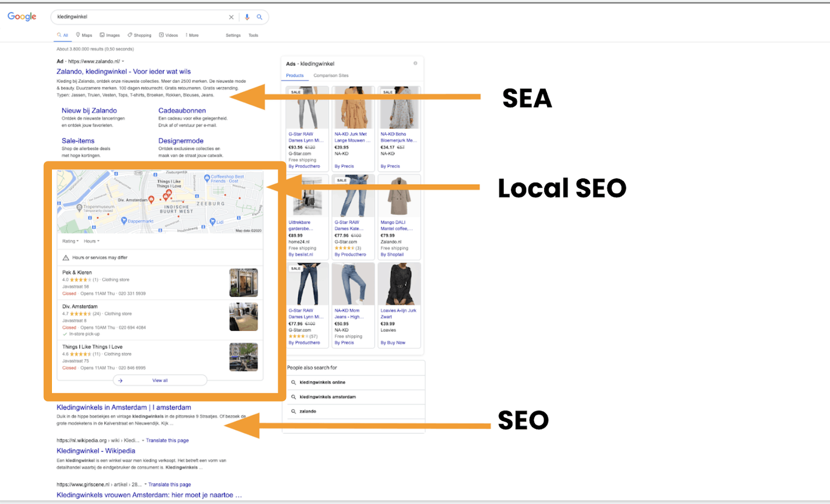This screenshot has width=830, height=504.
Task: Click the By bestlist.nl link
Action: [301, 255]
